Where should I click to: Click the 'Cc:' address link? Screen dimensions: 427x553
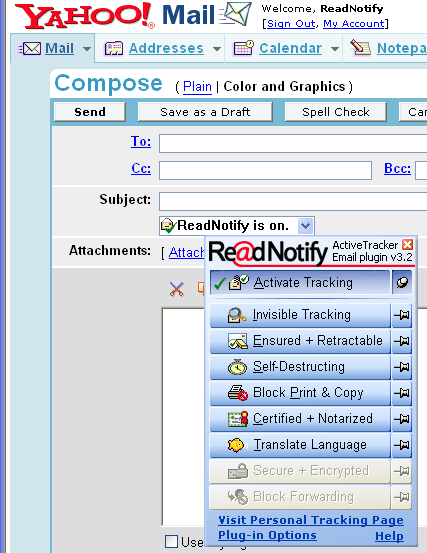click(x=141, y=168)
